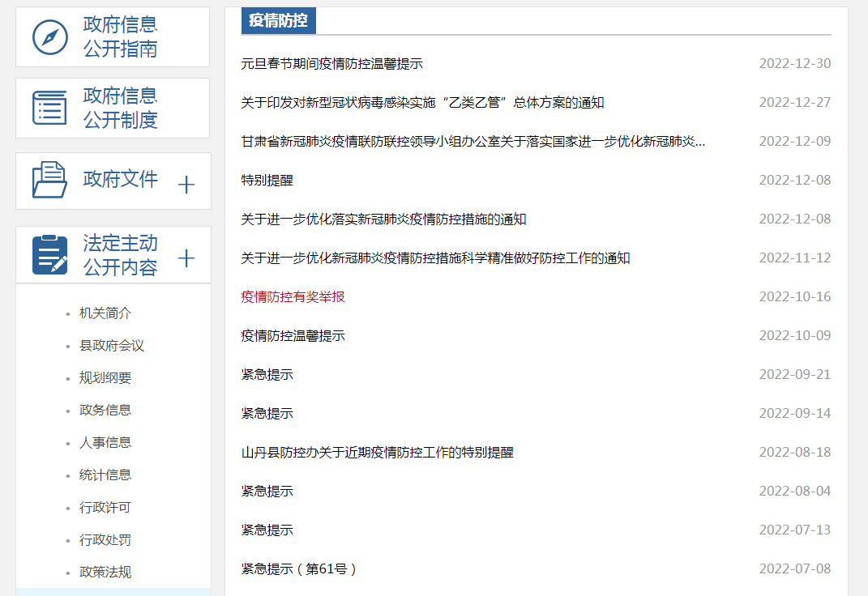Open the 法定主动公开内容 label
Screen dimensions: 868x596
click(x=120, y=255)
